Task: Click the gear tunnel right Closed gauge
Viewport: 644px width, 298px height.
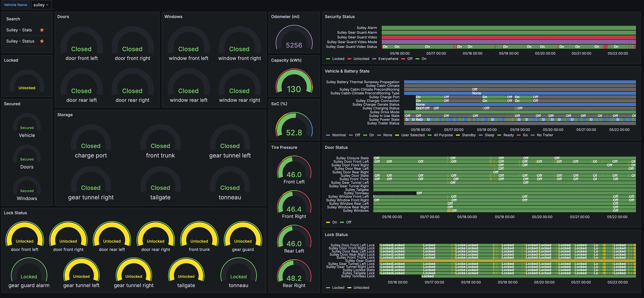Action: [x=91, y=183]
